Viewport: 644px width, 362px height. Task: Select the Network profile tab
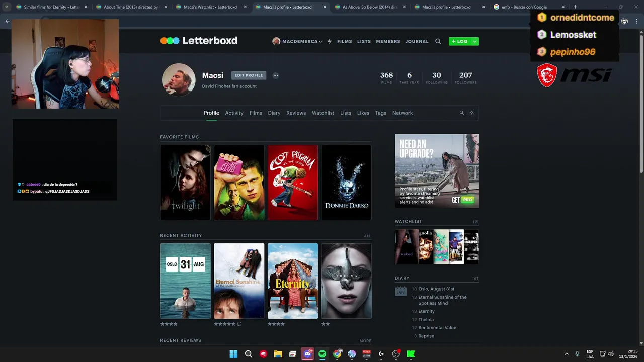[x=403, y=113]
